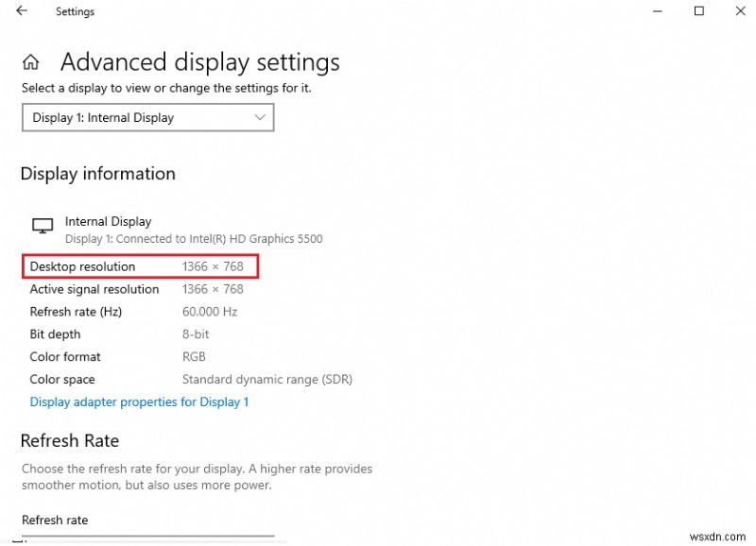Click the 60.000 Hz refresh rate value
This screenshot has width=756, height=546.
click(x=210, y=312)
